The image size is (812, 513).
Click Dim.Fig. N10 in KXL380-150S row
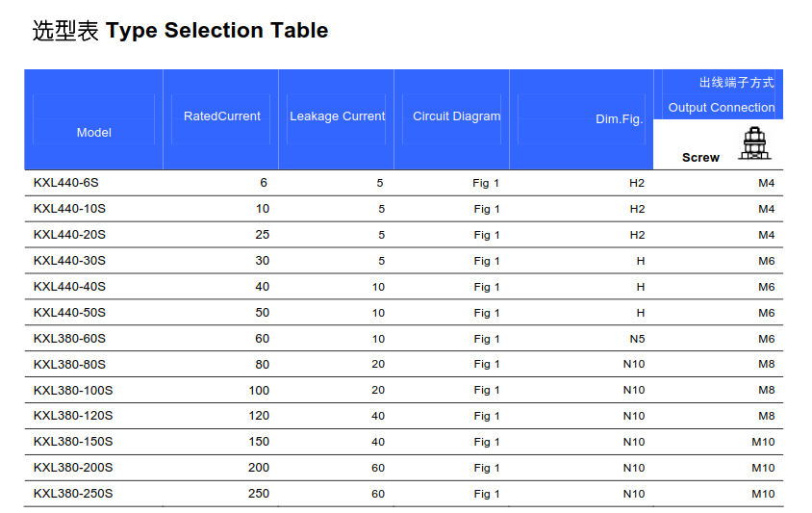pos(634,442)
